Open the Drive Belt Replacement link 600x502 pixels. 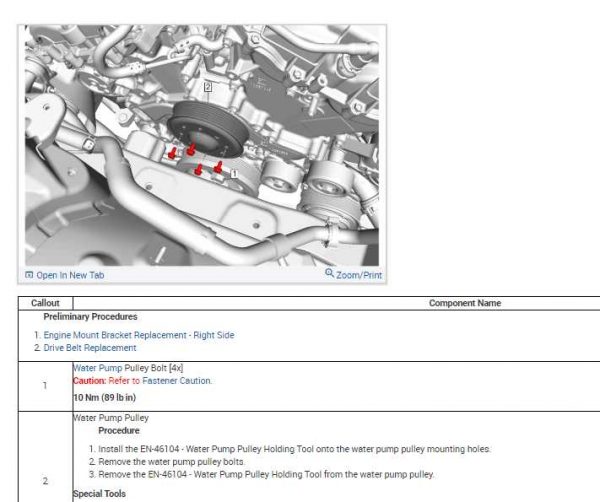tap(90, 348)
